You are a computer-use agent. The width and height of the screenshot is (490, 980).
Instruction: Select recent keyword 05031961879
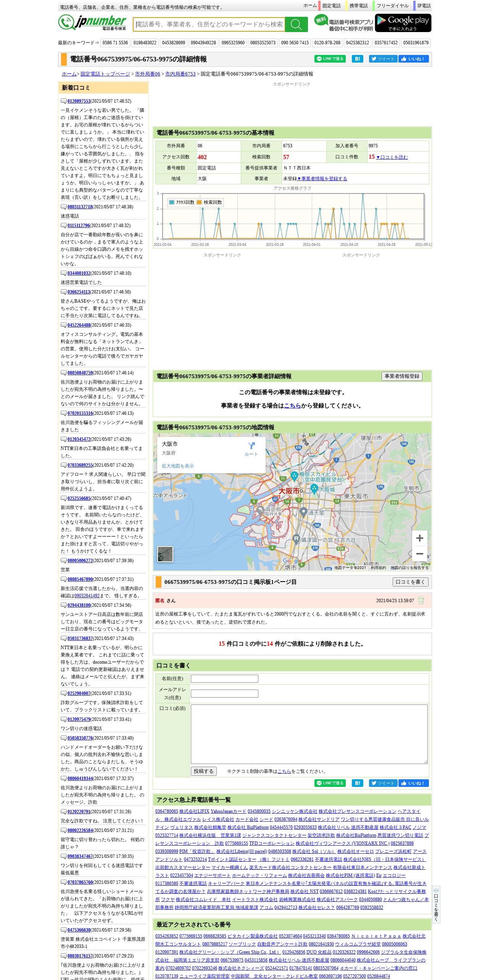pos(416,43)
